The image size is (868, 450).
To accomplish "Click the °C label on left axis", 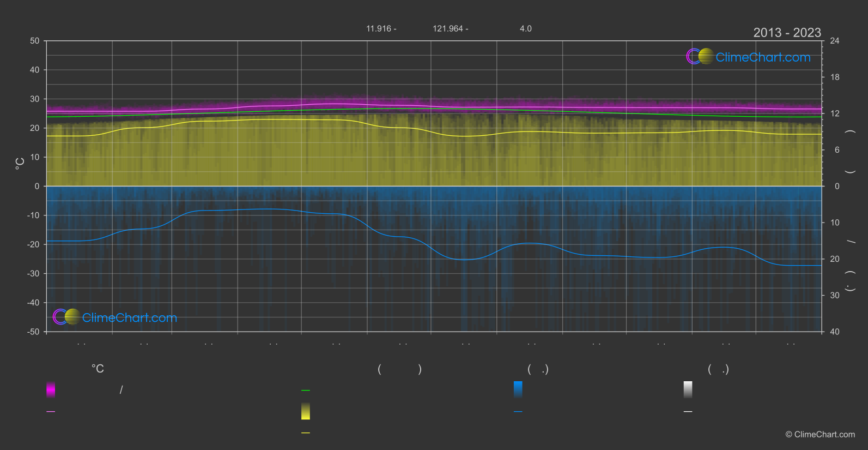I will [x=20, y=164].
